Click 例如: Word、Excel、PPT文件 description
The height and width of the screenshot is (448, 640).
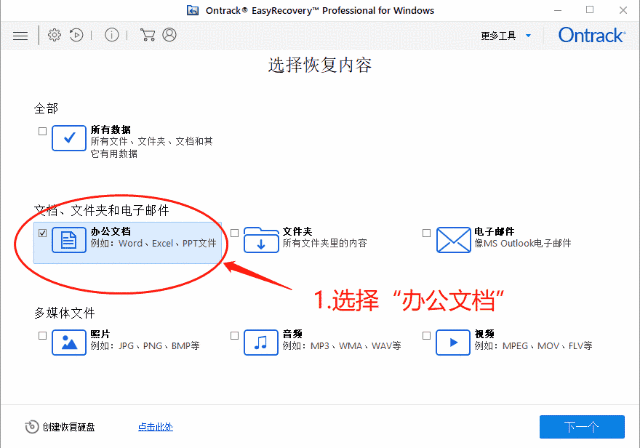tap(153, 244)
